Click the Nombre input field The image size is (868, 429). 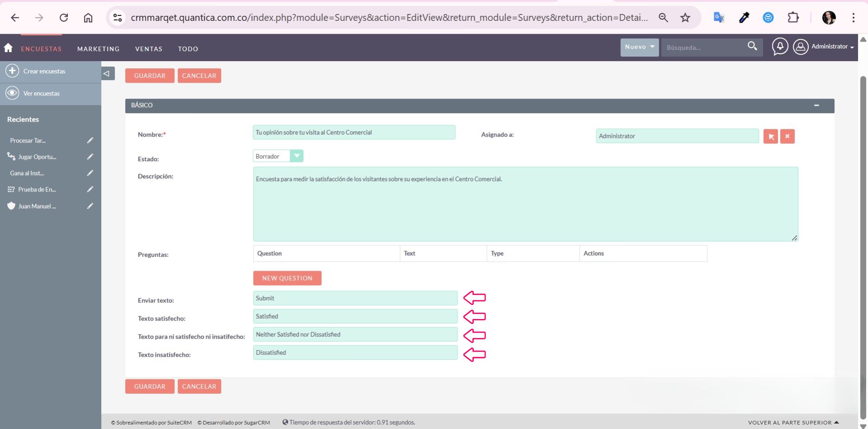354,133
